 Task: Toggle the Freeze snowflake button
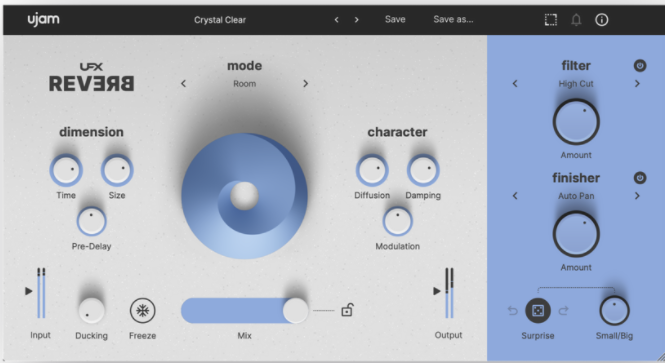tap(142, 310)
